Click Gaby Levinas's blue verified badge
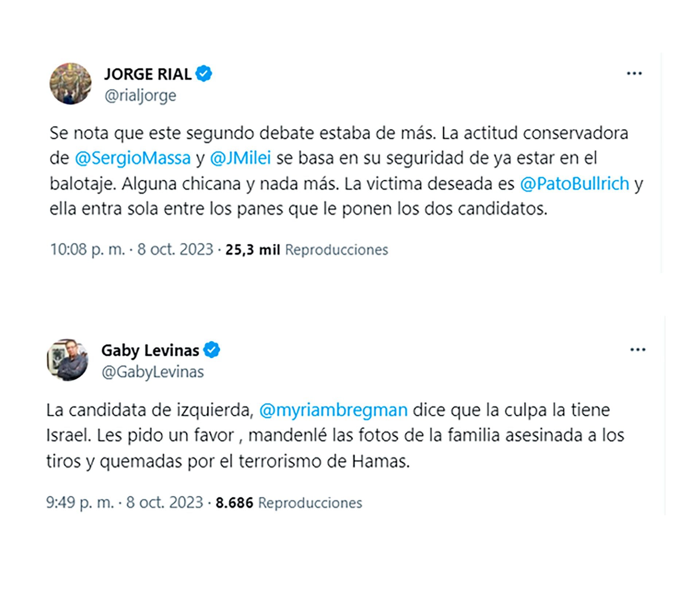The height and width of the screenshot is (590, 700). point(212,350)
